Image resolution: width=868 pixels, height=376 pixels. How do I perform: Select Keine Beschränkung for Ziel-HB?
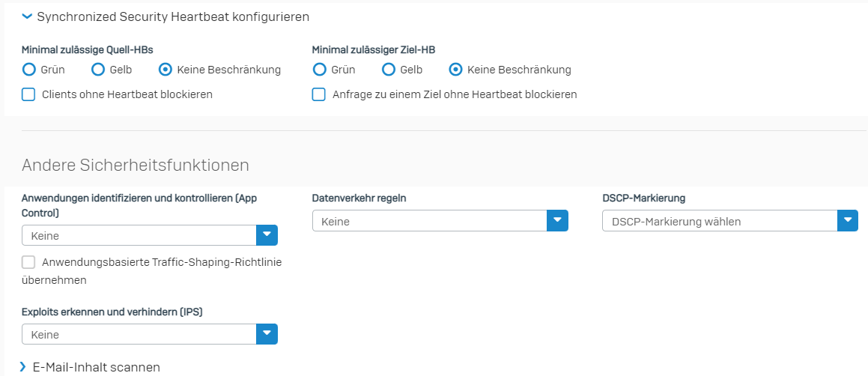coord(455,69)
